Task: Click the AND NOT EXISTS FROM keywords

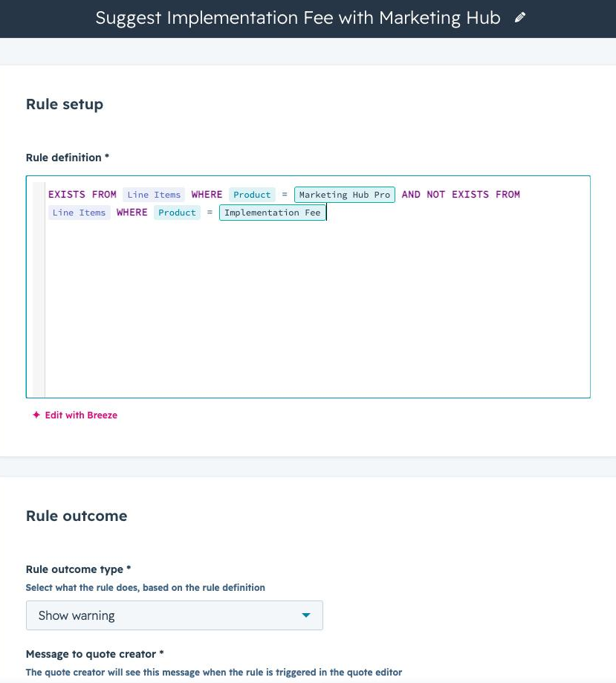Action: [461, 194]
